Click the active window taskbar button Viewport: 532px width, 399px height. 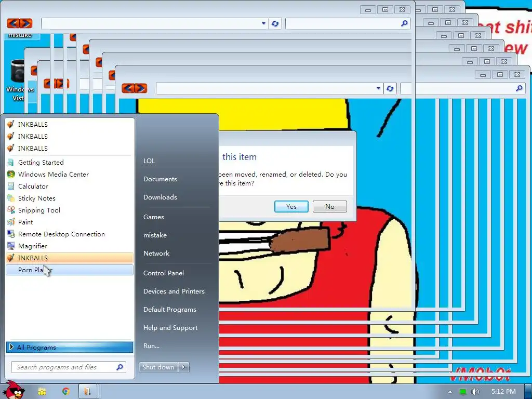point(88,392)
